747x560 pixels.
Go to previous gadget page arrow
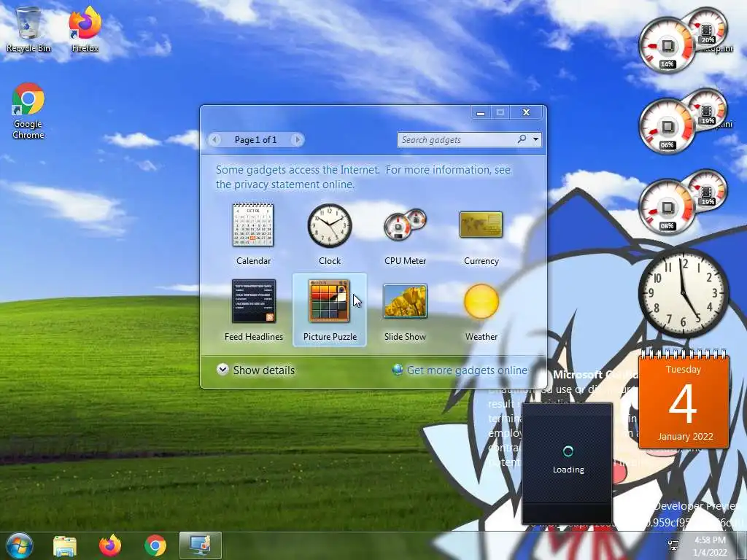point(215,139)
